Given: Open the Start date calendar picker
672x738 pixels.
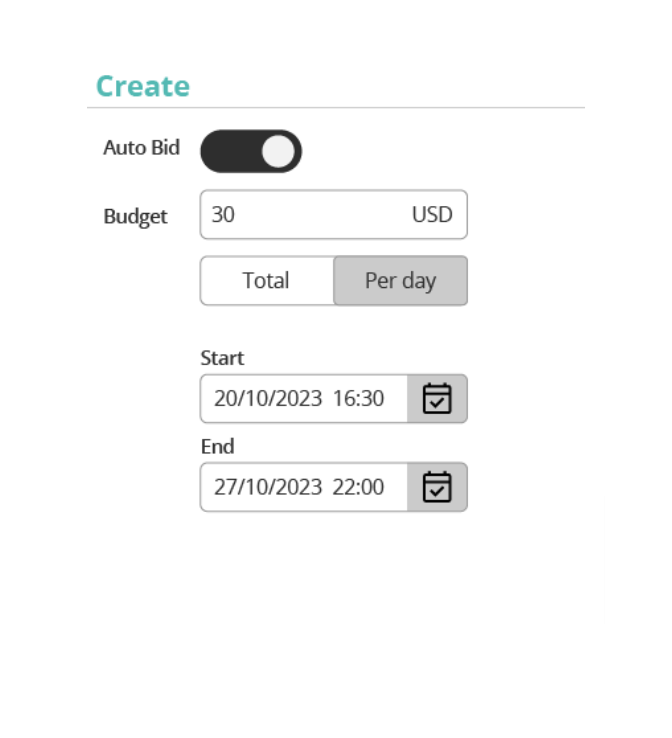Looking at the screenshot, I should click(x=437, y=399).
